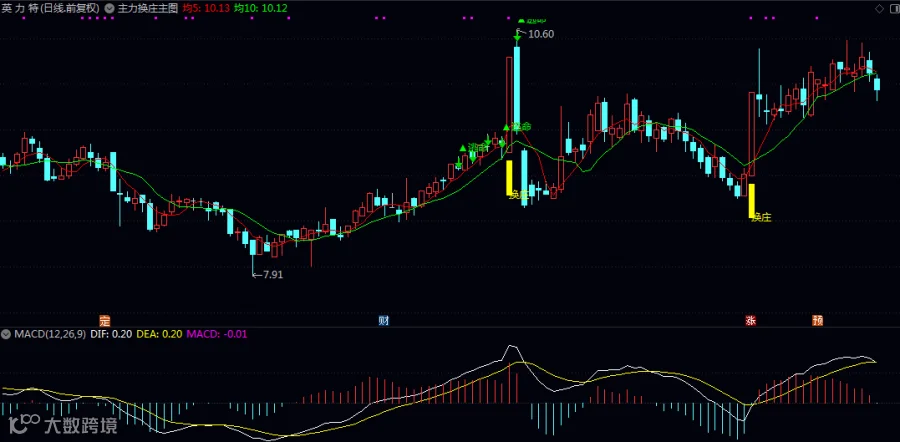Viewport: 900px width, 442px height.
Task: Click the square panel icon at top-right
Action: (x=893, y=9)
